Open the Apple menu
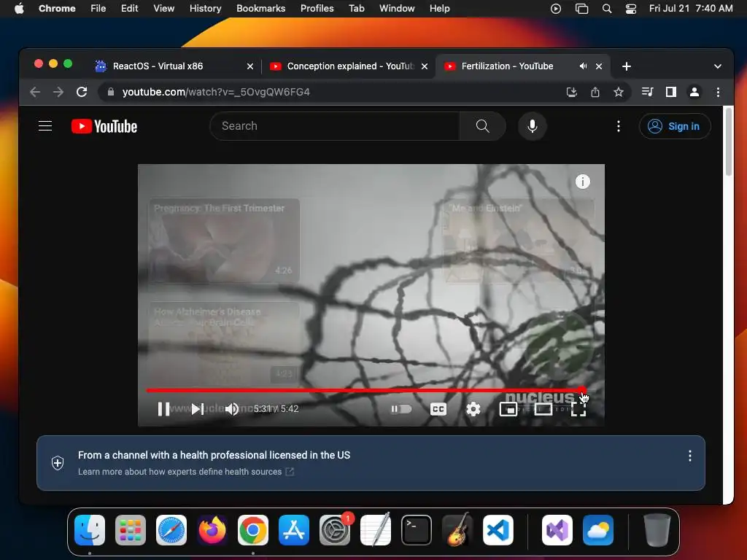Screen dimensions: 747x560 click(x=19, y=9)
